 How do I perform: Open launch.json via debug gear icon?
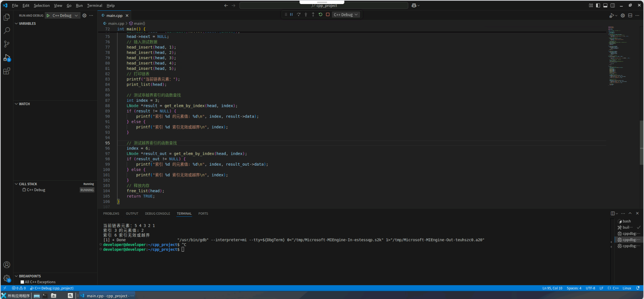pyautogui.click(x=84, y=15)
